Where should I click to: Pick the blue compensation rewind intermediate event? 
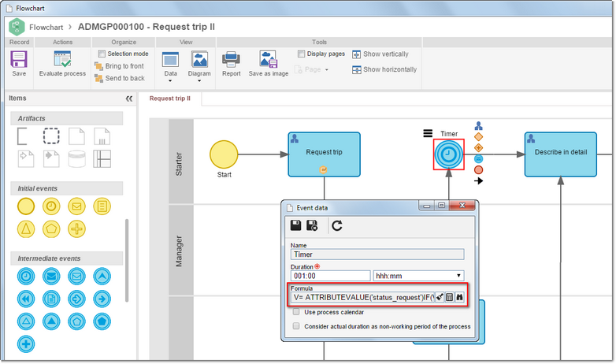click(x=26, y=299)
